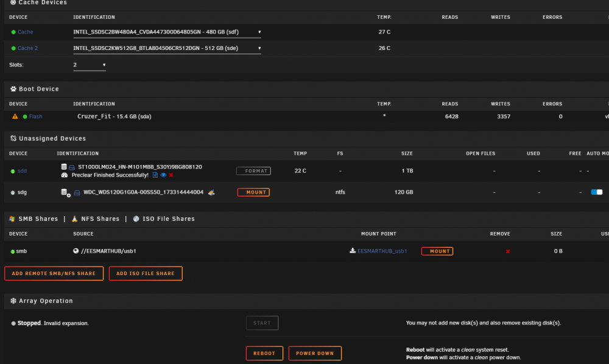Click the SMB Shares Windows icon
The width and height of the screenshot is (609, 364).
[12, 219]
